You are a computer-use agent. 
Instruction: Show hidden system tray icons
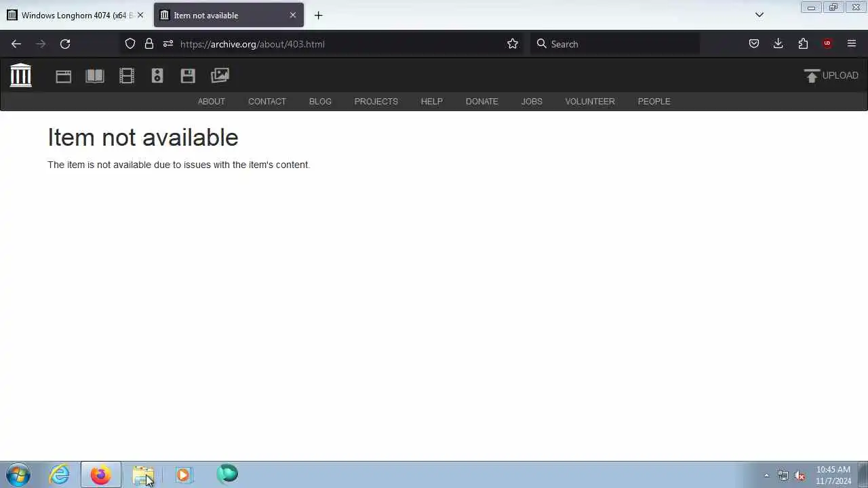point(766,475)
